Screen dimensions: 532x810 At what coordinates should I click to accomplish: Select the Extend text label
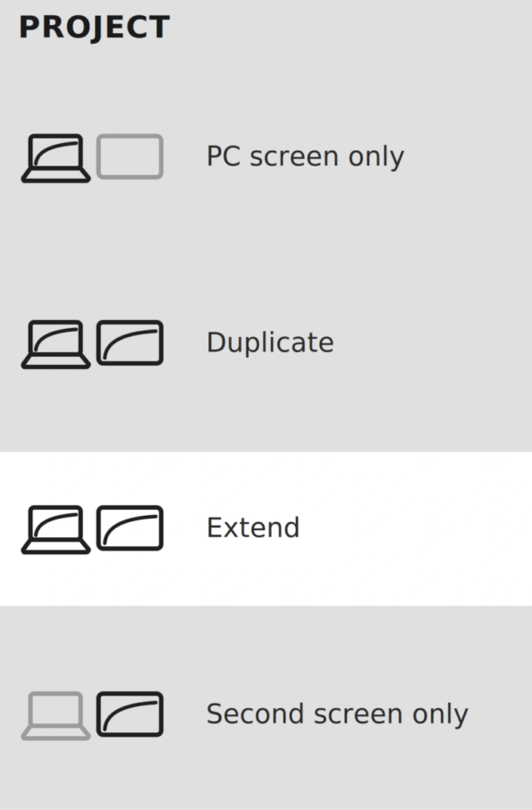253,527
